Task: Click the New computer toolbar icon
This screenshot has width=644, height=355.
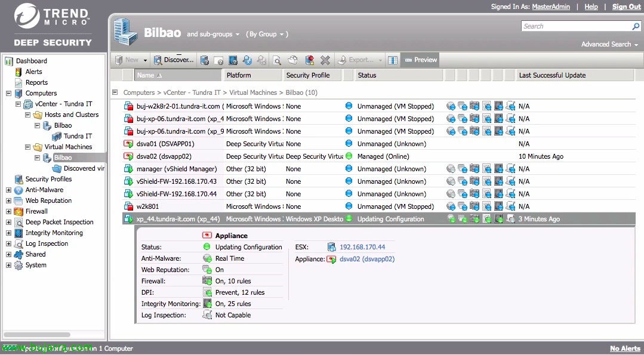Action: coord(119,60)
